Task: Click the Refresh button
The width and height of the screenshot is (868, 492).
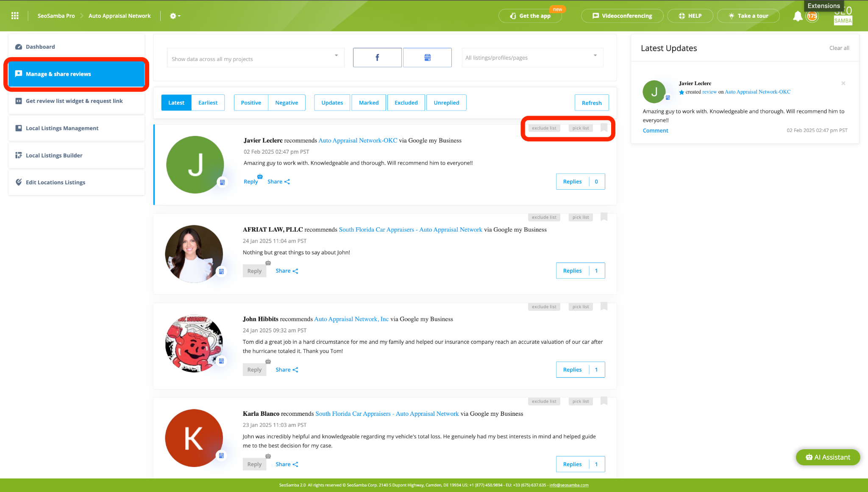Action: 592,103
